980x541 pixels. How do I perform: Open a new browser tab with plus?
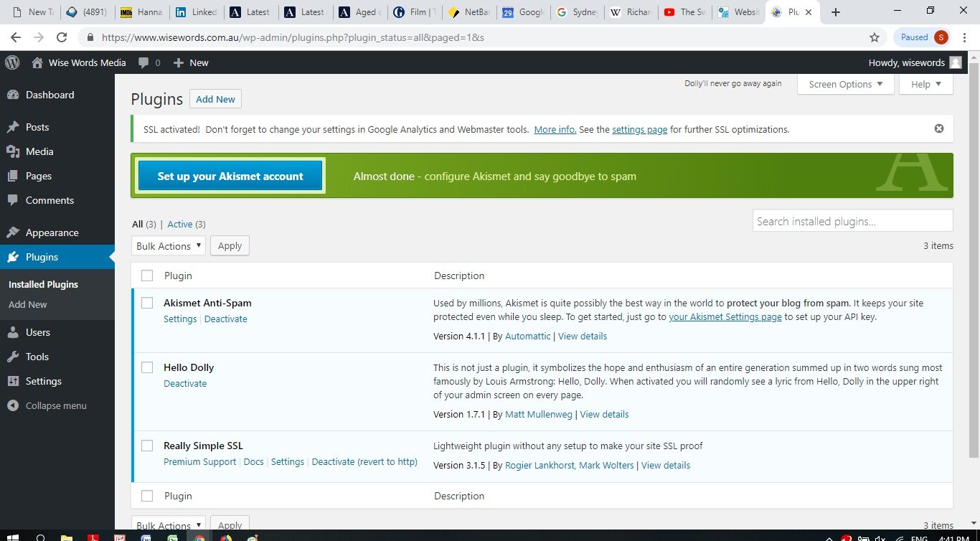[x=836, y=11]
